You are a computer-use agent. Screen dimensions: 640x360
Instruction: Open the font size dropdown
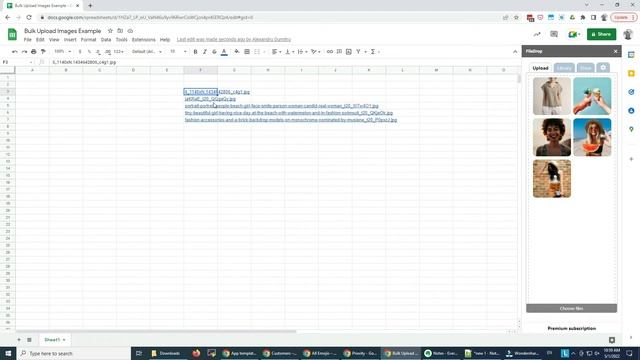point(178,52)
